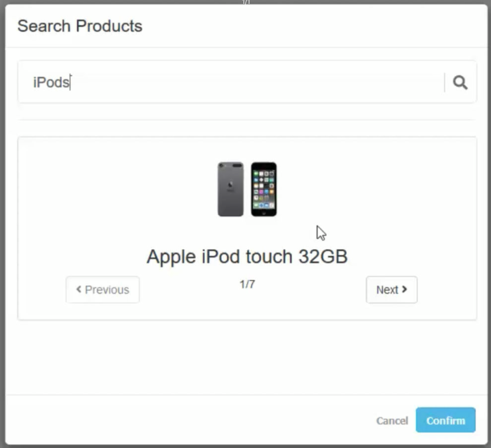Click the Apple logo on iPod back
Viewport: 491px width, 448px height.
[x=230, y=185]
